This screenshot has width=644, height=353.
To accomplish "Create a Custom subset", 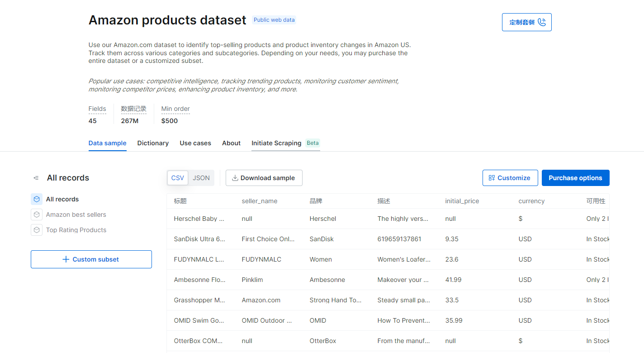I will coord(91,259).
